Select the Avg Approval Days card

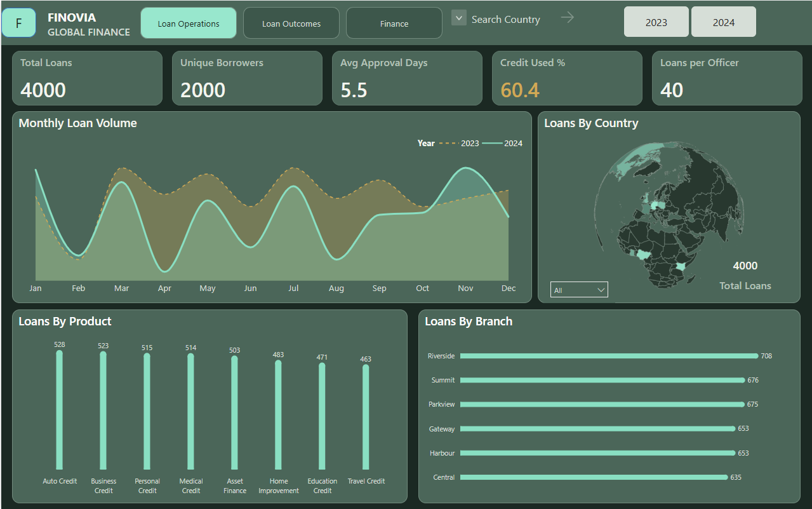(407, 78)
